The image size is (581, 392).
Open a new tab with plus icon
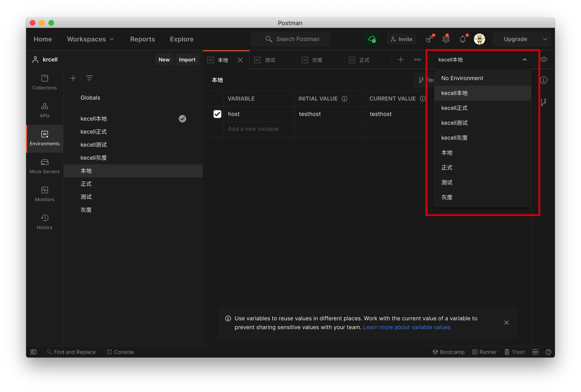(401, 60)
